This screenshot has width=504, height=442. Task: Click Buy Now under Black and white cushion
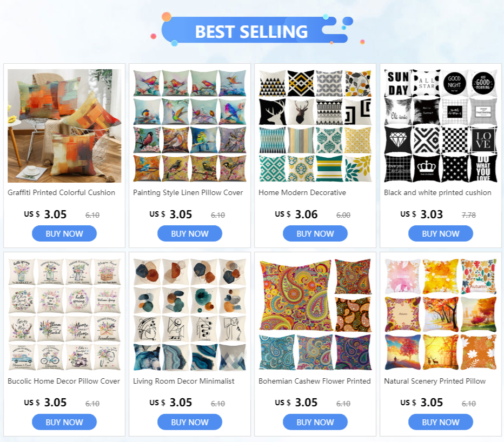click(441, 233)
